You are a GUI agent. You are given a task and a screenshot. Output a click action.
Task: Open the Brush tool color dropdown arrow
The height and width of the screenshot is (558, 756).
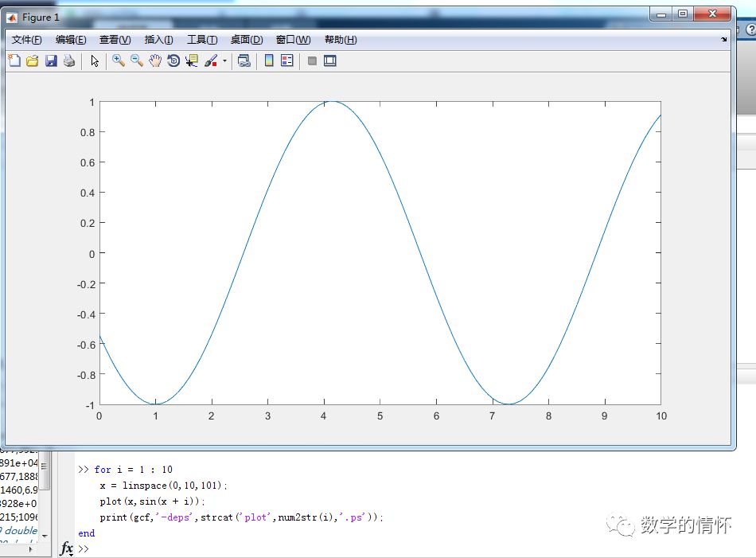point(224,61)
